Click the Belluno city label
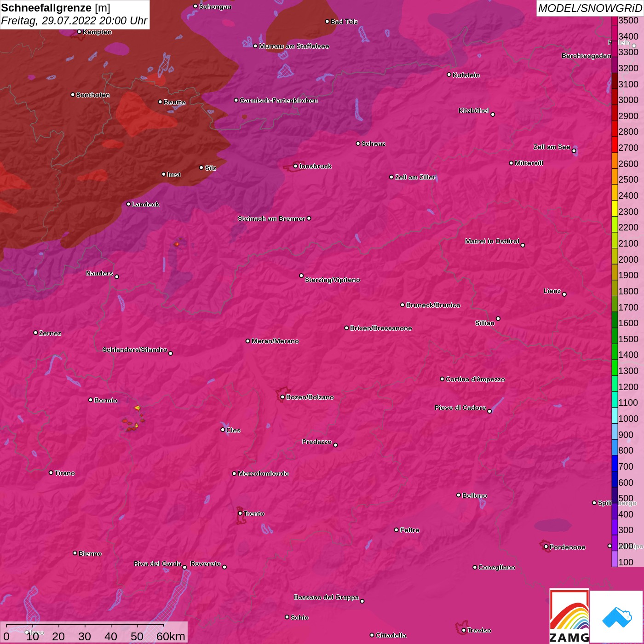Screen dimensions: 644x644 (474, 495)
